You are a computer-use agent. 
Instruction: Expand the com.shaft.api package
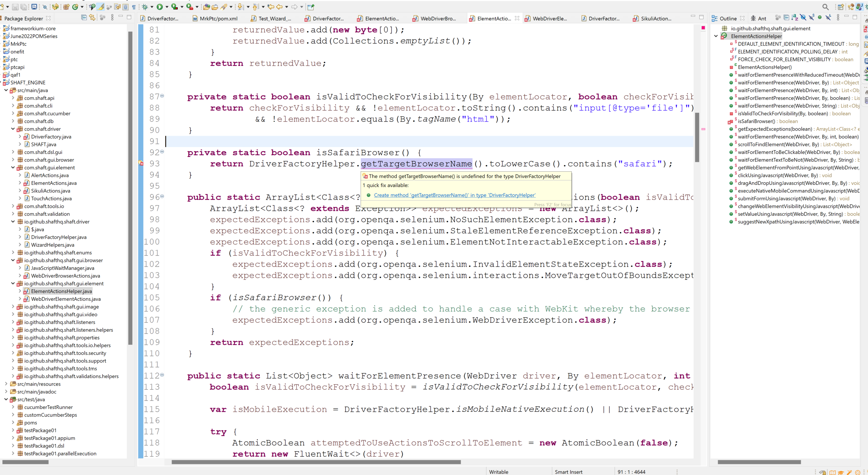tap(13, 98)
